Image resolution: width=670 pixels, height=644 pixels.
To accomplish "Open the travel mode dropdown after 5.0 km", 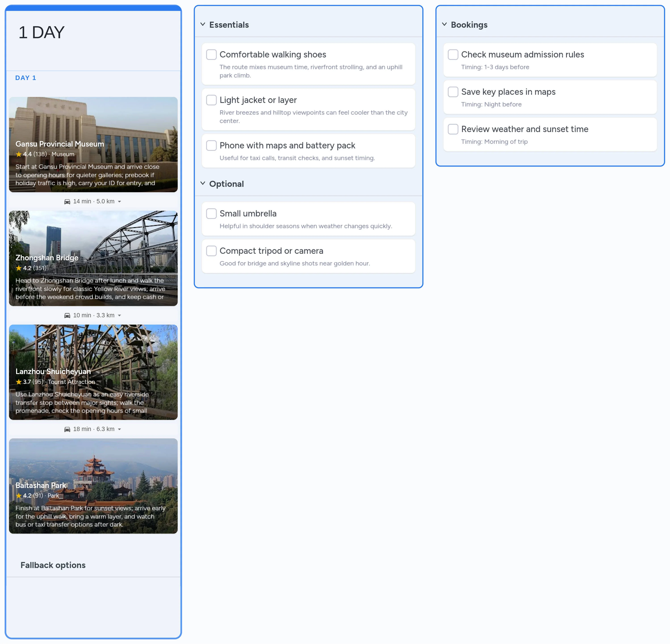I will pos(119,201).
